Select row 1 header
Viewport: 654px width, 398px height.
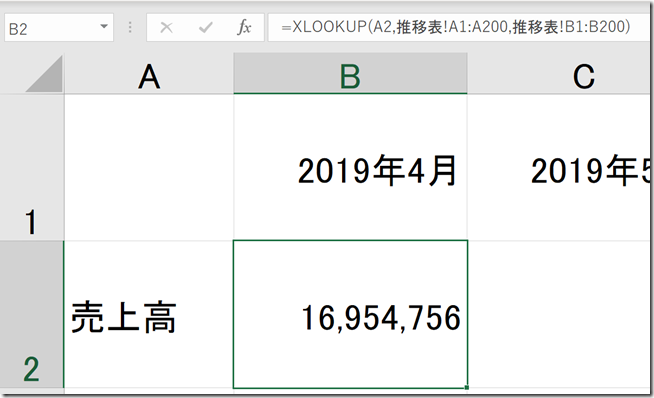[32, 167]
